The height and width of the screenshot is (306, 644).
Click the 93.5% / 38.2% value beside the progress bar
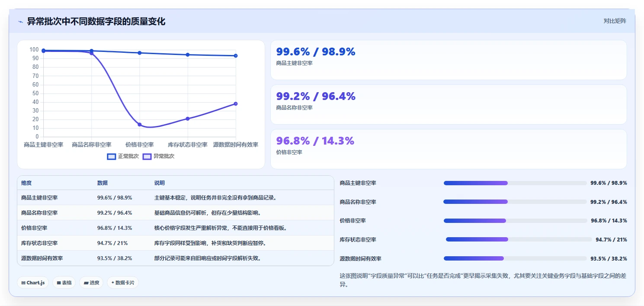tap(609, 259)
